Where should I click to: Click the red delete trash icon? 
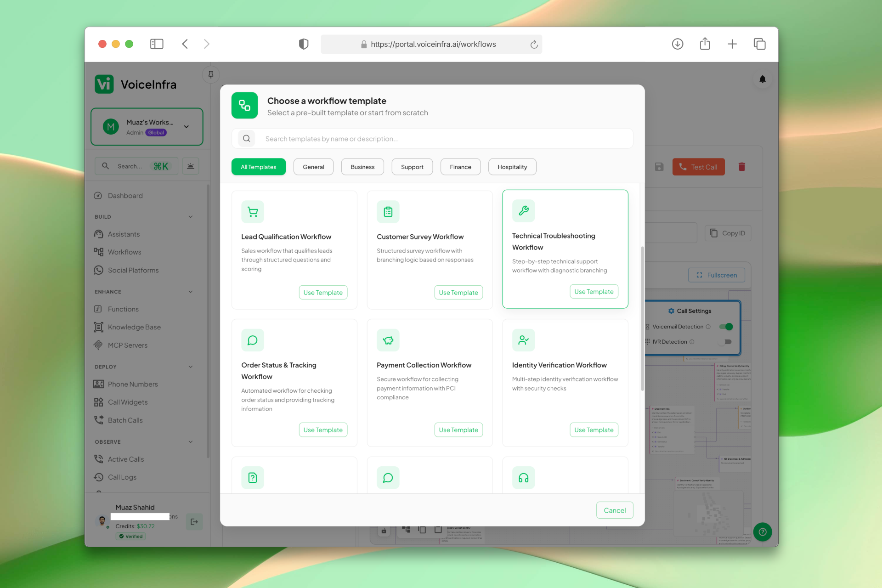pos(741,167)
